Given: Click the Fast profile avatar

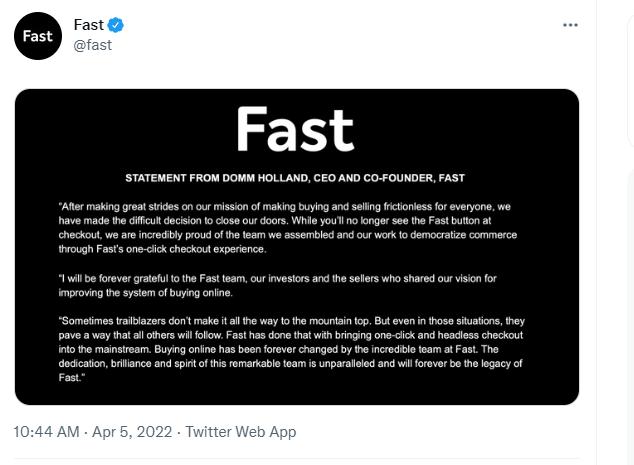Looking at the screenshot, I should point(37,36).
